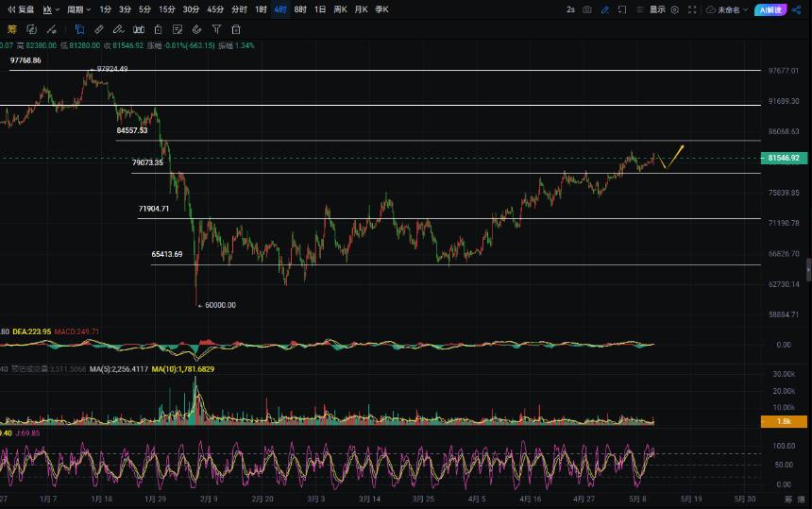Screen dimensions: 812x509
Task: Switch to the 3分 timeframe
Action: coord(125,9)
